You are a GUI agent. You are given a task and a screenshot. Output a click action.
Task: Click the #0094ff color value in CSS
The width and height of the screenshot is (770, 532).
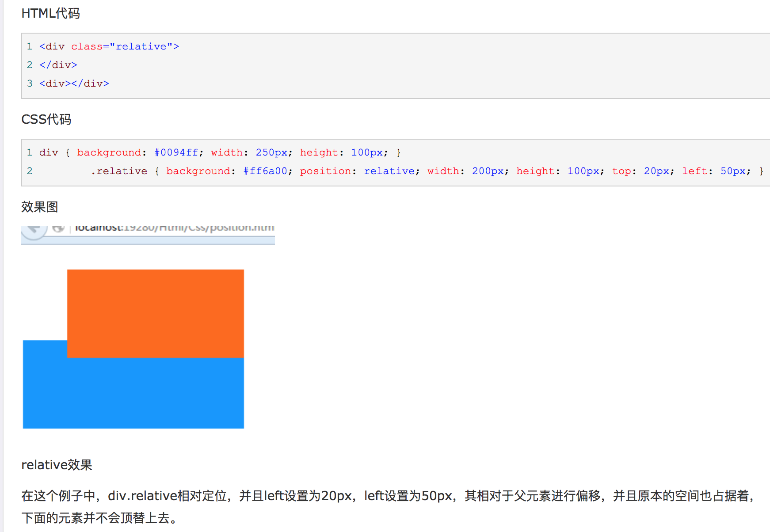click(x=176, y=152)
